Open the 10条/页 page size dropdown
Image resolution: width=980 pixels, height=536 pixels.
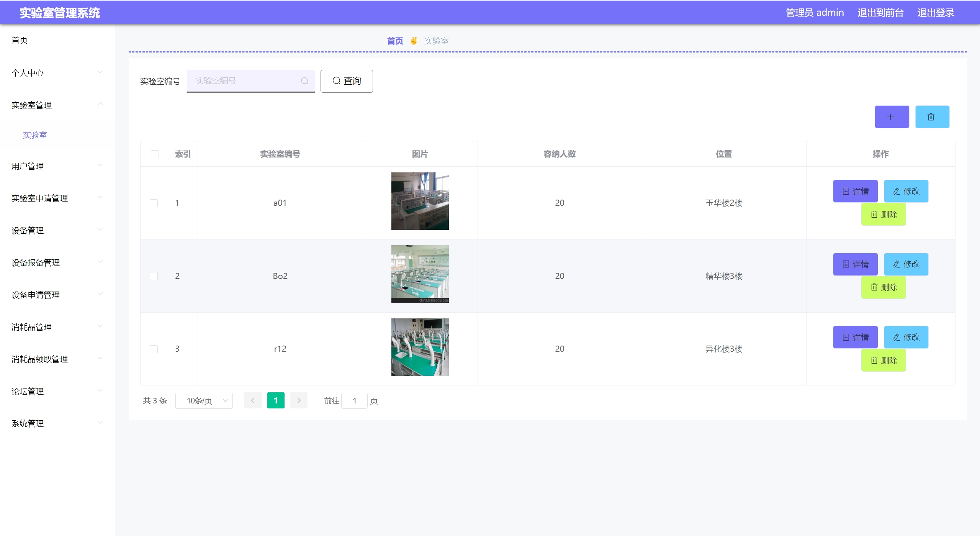pyautogui.click(x=204, y=401)
